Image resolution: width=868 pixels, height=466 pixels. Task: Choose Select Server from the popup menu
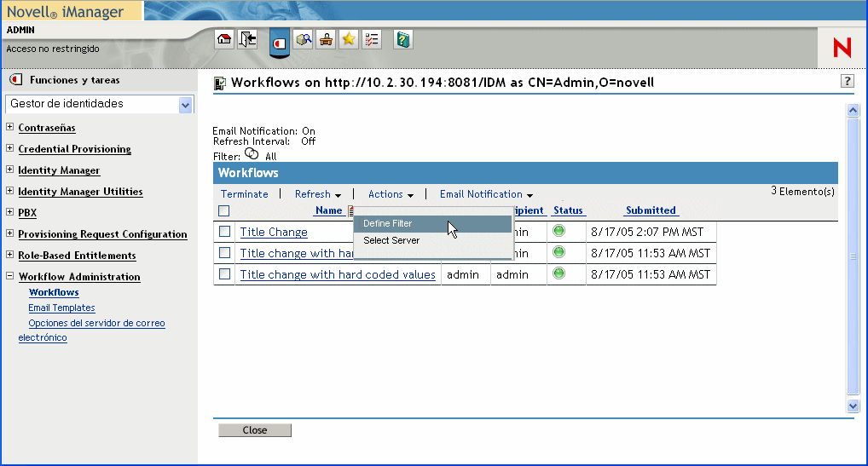(x=433, y=240)
